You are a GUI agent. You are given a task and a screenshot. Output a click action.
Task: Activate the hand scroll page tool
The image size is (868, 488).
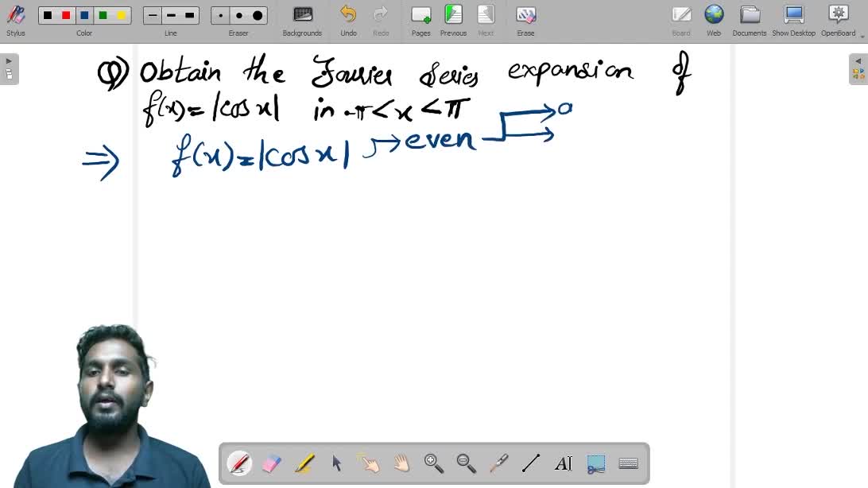(x=401, y=463)
